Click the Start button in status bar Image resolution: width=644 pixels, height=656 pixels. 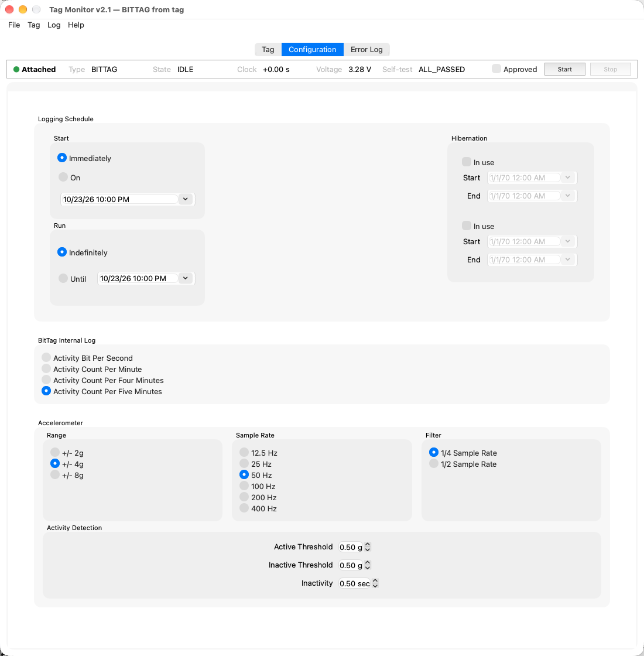click(x=564, y=70)
